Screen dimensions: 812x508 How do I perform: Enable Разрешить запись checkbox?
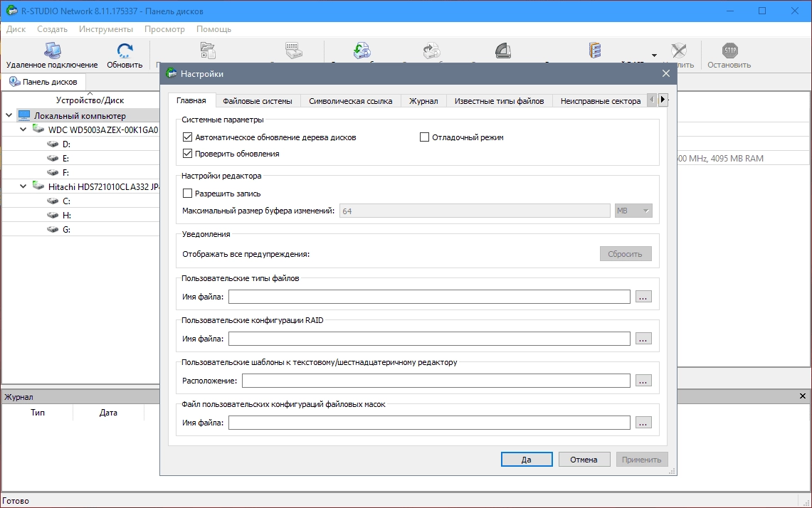tap(187, 193)
